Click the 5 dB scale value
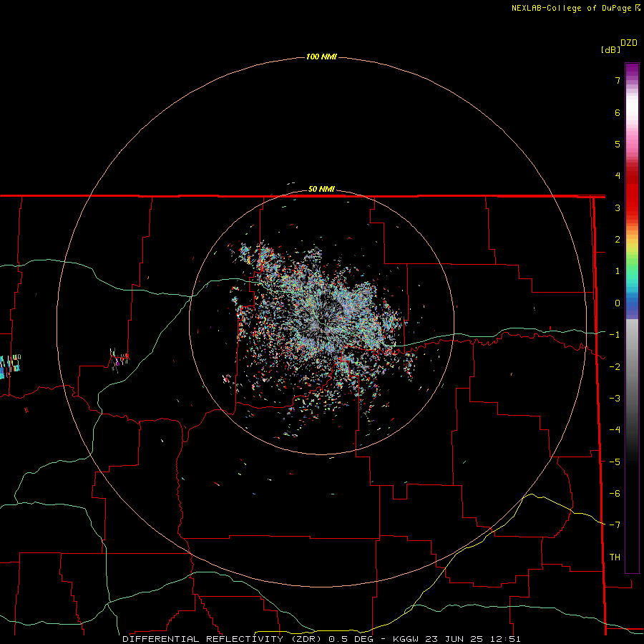Image resolution: width=644 pixels, height=644 pixels. click(618, 144)
